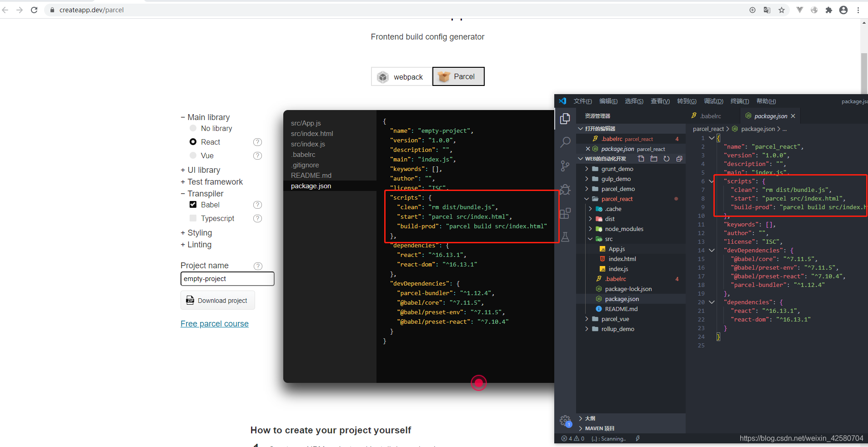Click help icon next to Vue

click(257, 156)
